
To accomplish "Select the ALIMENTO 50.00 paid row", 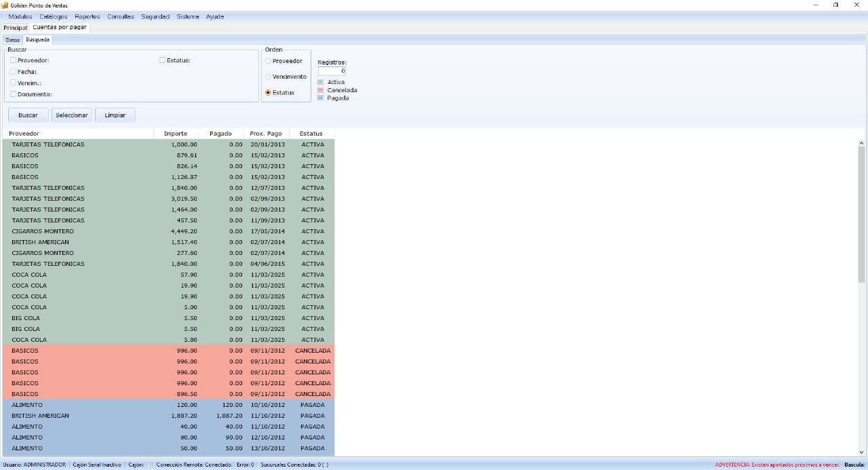I will click(169, 448).
